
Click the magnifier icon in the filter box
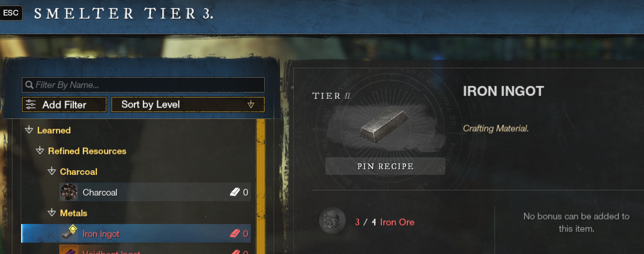(29, 85)
